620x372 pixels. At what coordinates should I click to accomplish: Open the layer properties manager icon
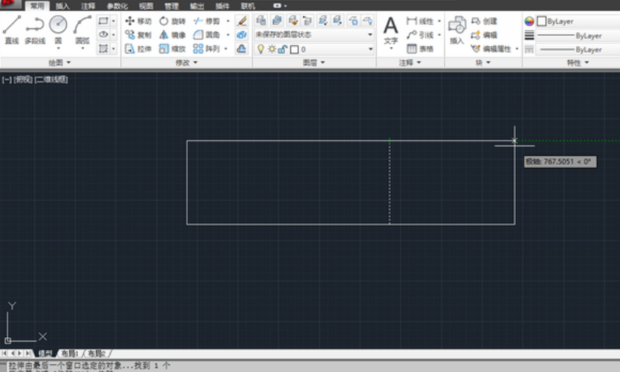click(x=261, y=20)
